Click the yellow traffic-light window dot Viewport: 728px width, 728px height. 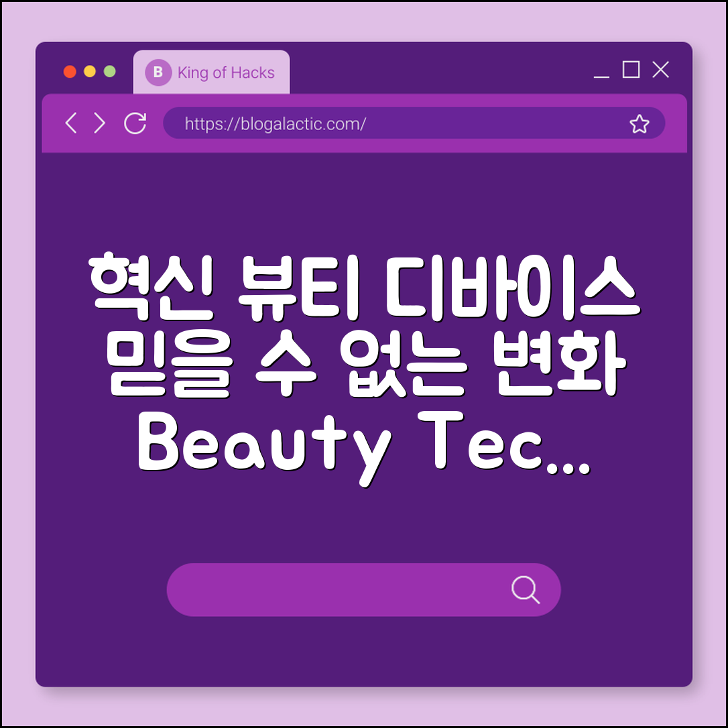point(89,70)
